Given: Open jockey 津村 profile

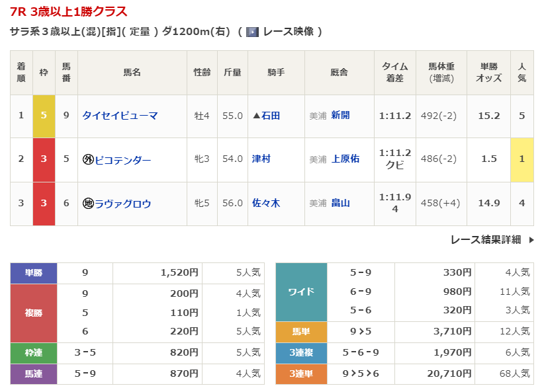Looking at the screenshot, I should point(261,159).
